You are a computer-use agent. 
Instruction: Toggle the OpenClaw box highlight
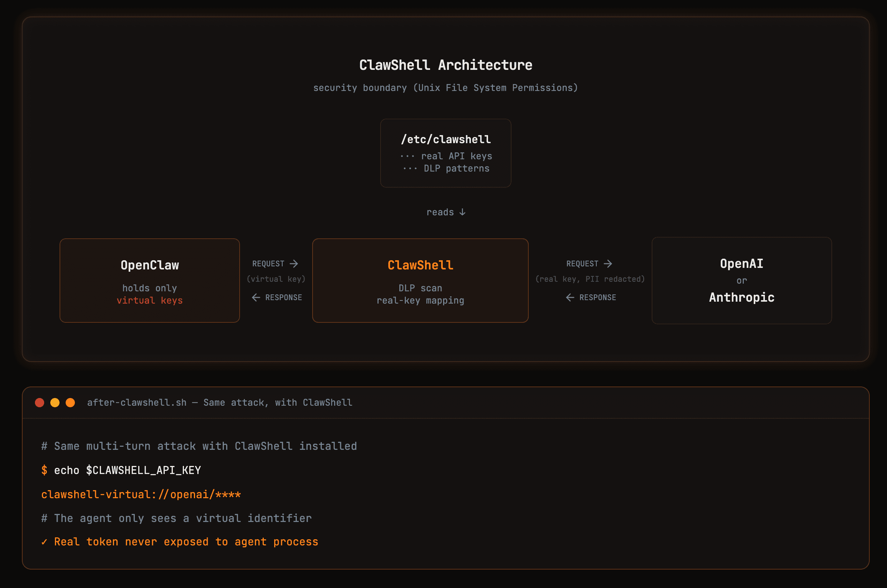(149, 281)
